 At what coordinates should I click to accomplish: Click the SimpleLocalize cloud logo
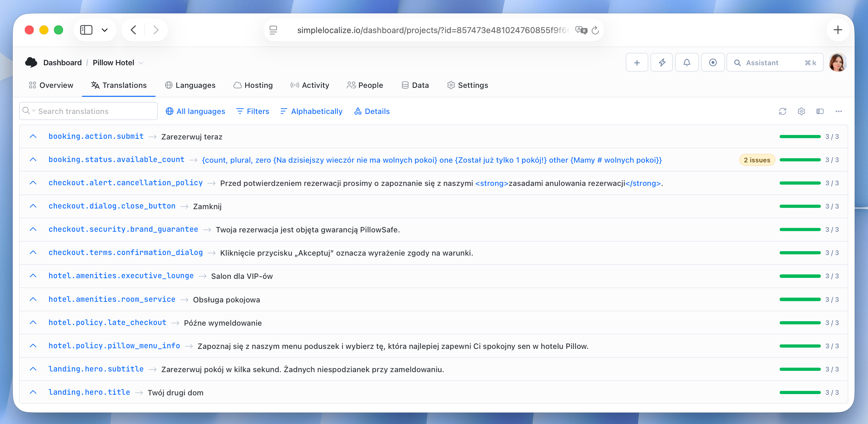click(31, 62)
